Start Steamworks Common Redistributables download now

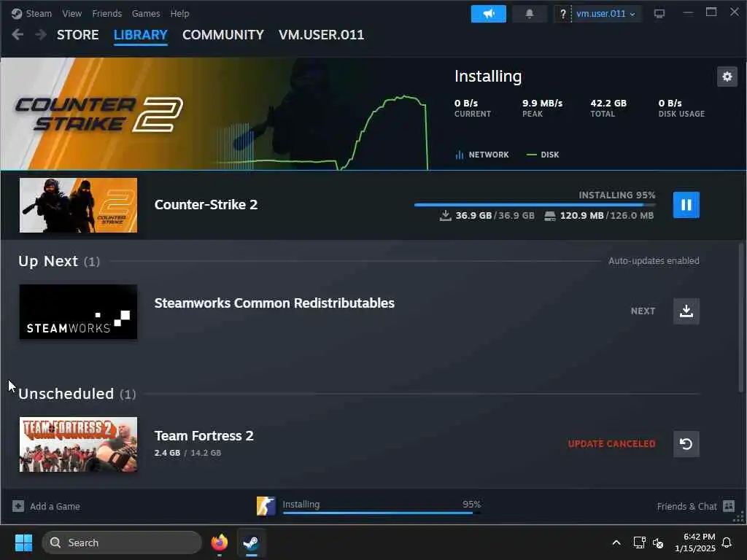click(686, 311)
